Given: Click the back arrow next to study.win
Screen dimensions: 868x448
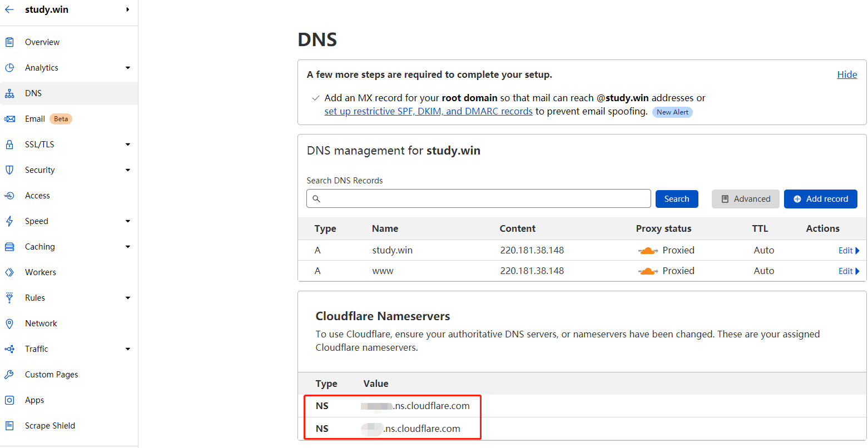Looking at the screenshot, I should tap(8, 9).
